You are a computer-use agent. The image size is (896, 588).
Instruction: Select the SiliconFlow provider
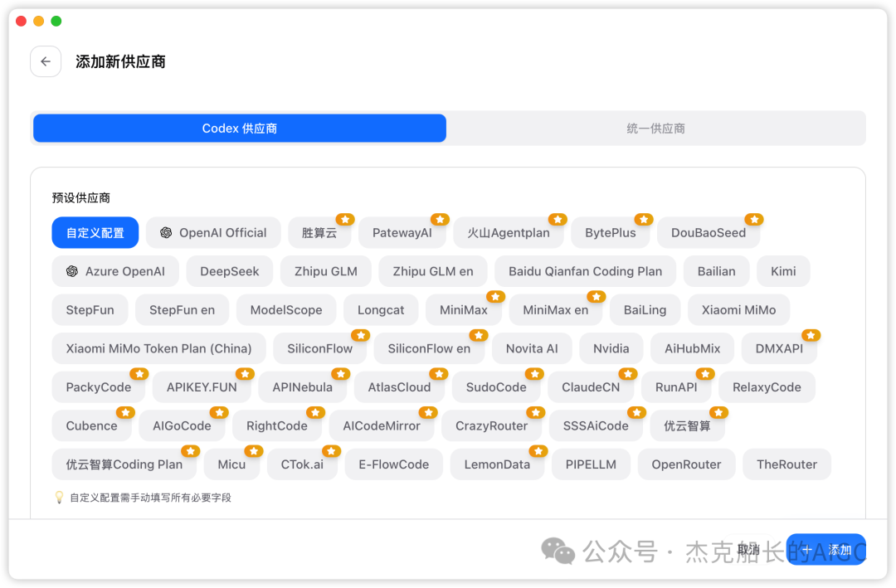coord(320,348)
